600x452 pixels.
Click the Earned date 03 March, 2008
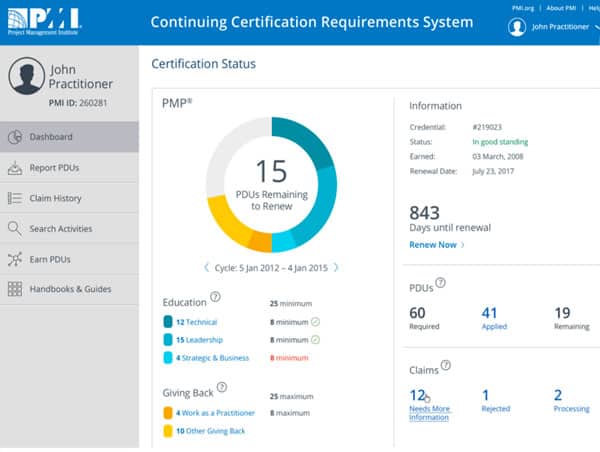pos(497,157)
